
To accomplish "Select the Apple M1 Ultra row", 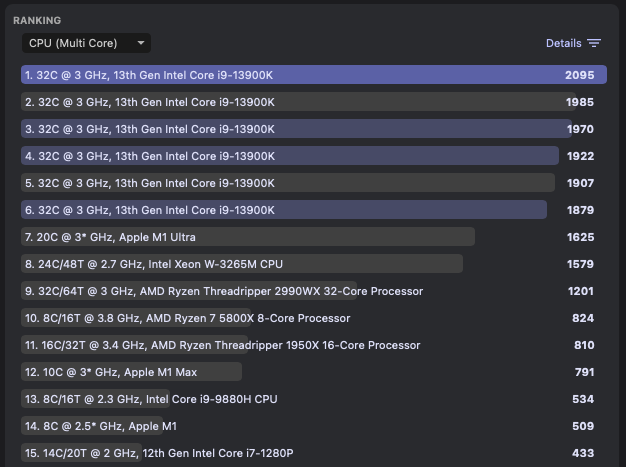I will point(314,237).
